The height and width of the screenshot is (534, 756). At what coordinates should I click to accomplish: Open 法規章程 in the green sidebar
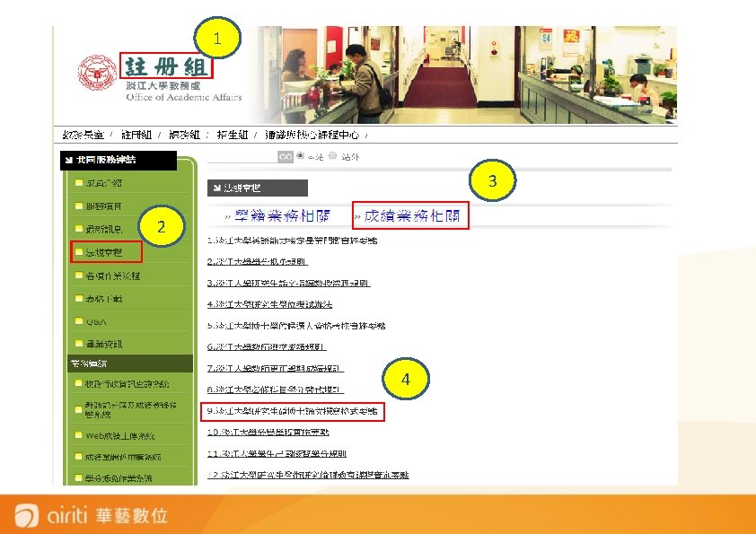click(103, 252)
